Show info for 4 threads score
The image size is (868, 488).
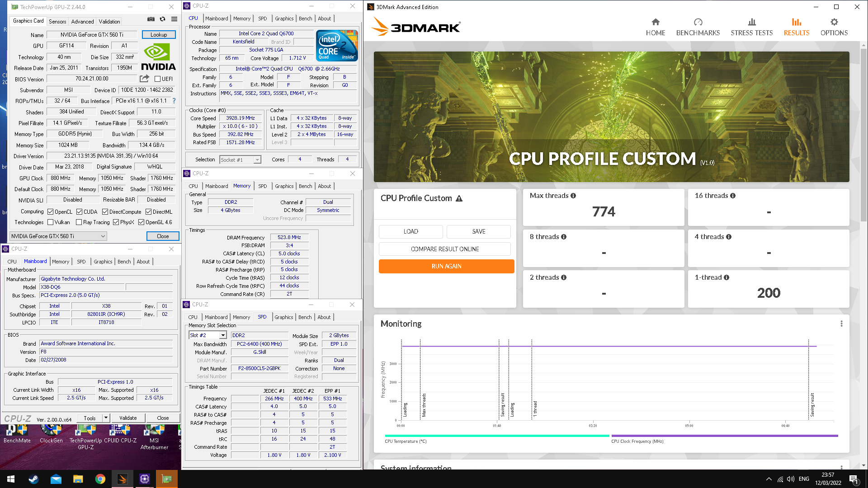click(x=729, y=237)
